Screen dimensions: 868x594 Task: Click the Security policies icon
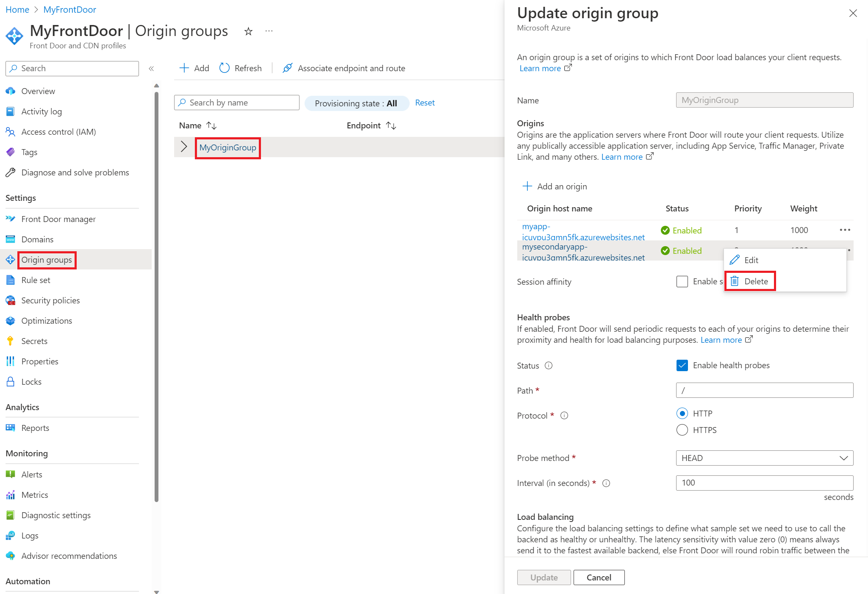point(11,300)
